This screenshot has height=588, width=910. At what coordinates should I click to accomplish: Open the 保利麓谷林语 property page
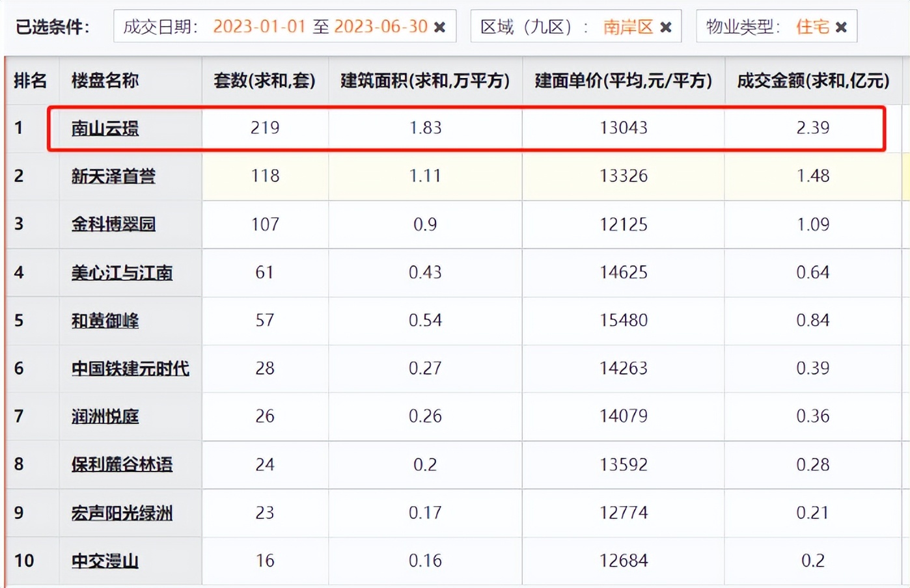pyautogui.click(x=122, y=464)
